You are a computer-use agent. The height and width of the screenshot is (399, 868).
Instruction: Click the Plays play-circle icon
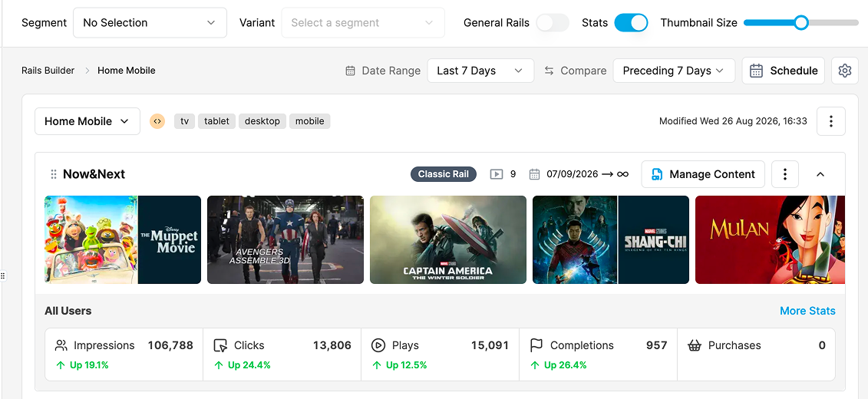point(378,346)
